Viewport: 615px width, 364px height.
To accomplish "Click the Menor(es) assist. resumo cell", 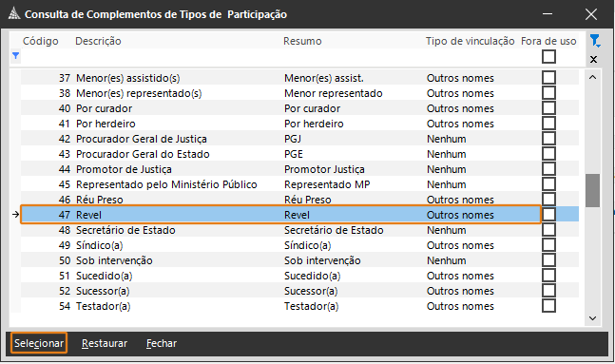I will [324, 78].
